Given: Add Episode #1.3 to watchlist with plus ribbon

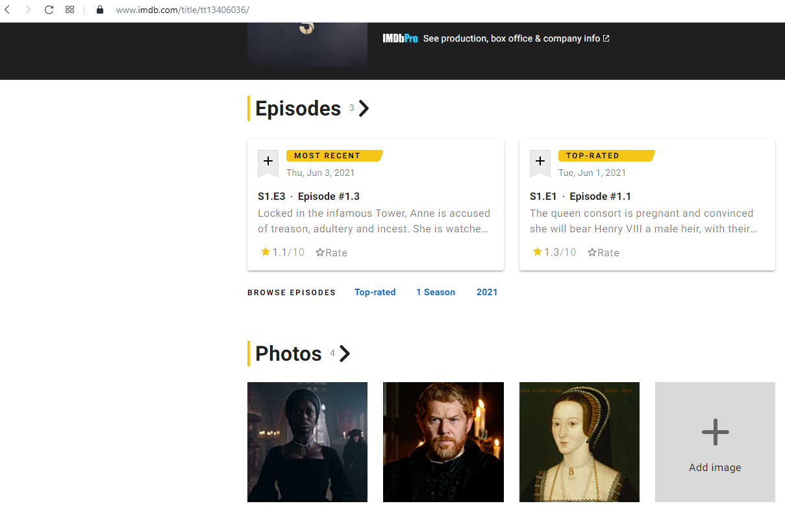Looking at the screenshot, I should tap(268, 163).
